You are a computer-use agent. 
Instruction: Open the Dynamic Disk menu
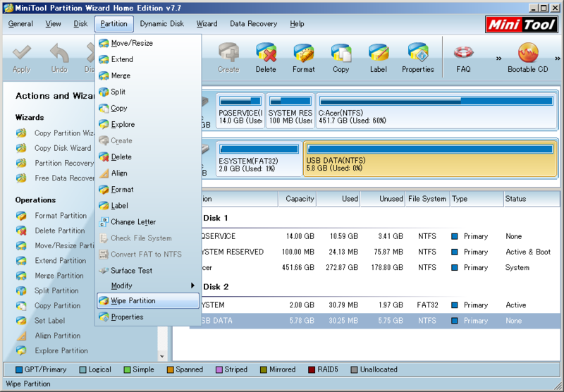pyautogui.click(x=162, y=24)
